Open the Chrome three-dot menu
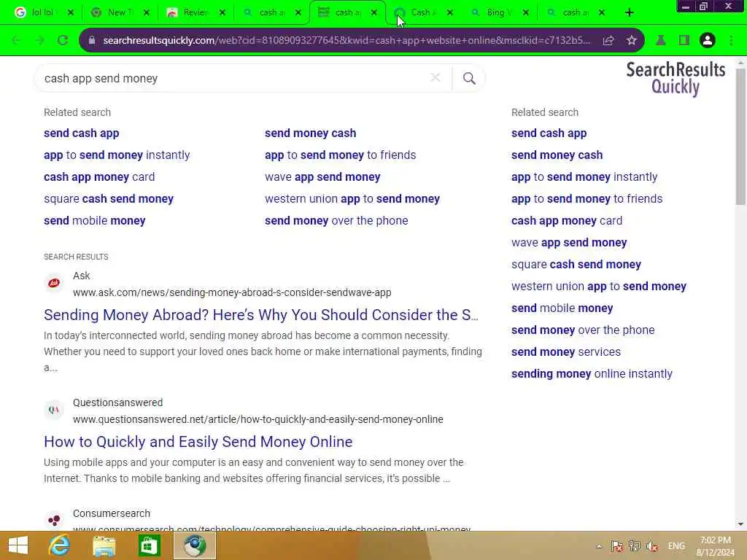This screenshot has height=560, width=747. tap(731, 41)
